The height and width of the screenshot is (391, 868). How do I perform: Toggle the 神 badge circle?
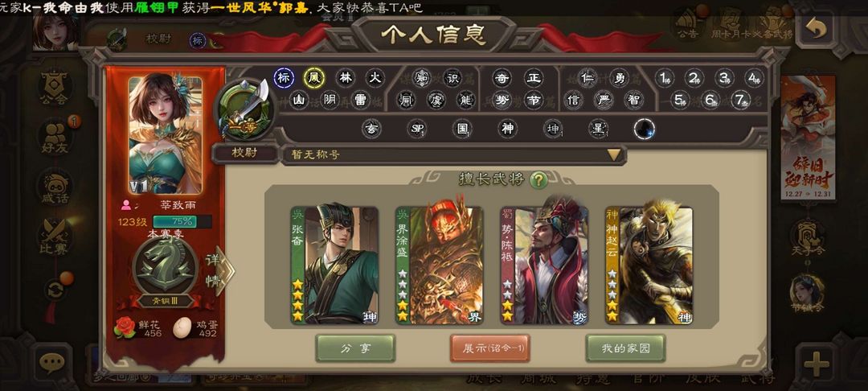(507, 129)
